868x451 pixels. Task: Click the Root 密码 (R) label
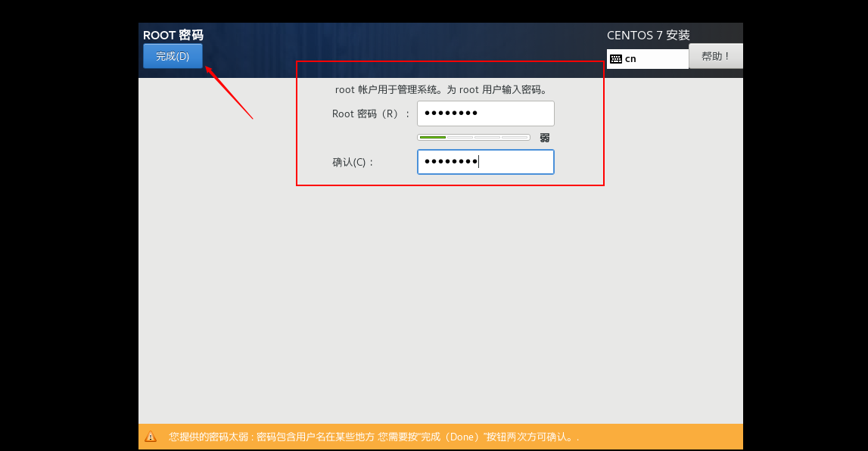[x=370, y=114]
